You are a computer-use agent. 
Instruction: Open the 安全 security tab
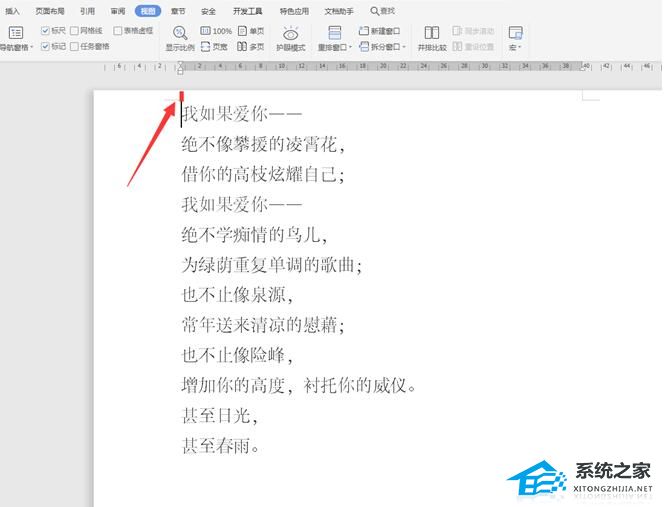208,11
